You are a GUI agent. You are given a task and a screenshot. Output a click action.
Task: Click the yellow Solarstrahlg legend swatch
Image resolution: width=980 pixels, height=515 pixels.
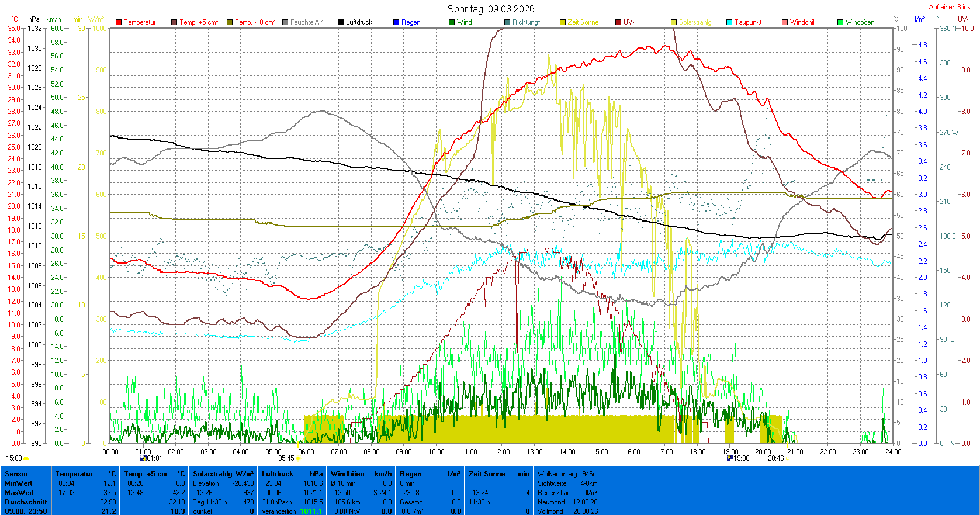[674, 22]
